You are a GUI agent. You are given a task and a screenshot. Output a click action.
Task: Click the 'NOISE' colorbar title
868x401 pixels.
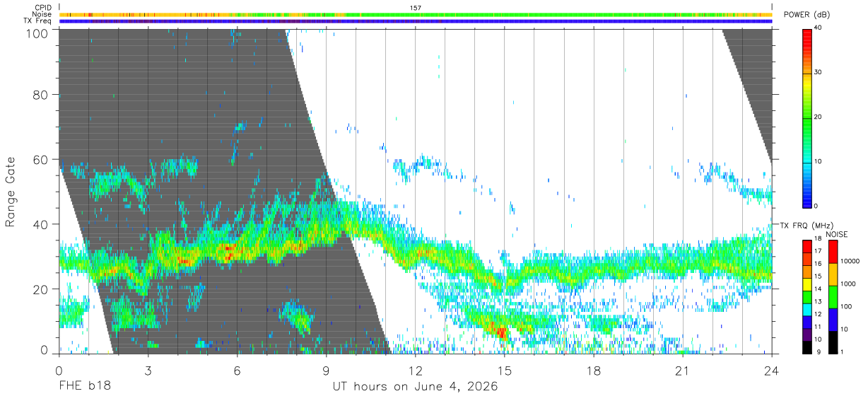click(x=837, y=234)
